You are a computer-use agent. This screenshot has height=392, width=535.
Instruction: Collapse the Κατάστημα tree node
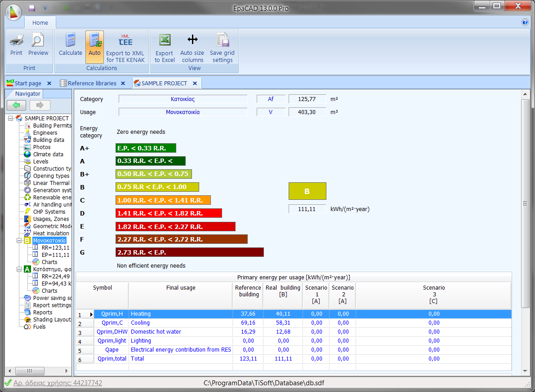point(19,269)
